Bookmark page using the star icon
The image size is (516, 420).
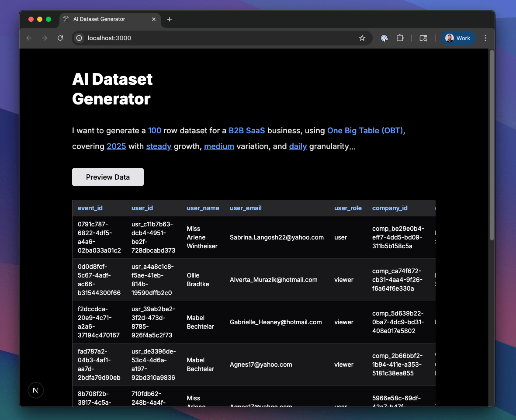point(362,38)
